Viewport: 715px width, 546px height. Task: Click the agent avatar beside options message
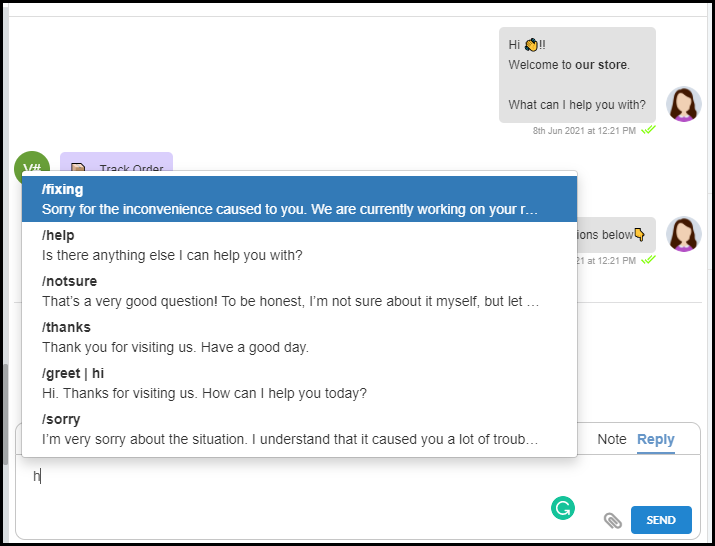(684, 234)
